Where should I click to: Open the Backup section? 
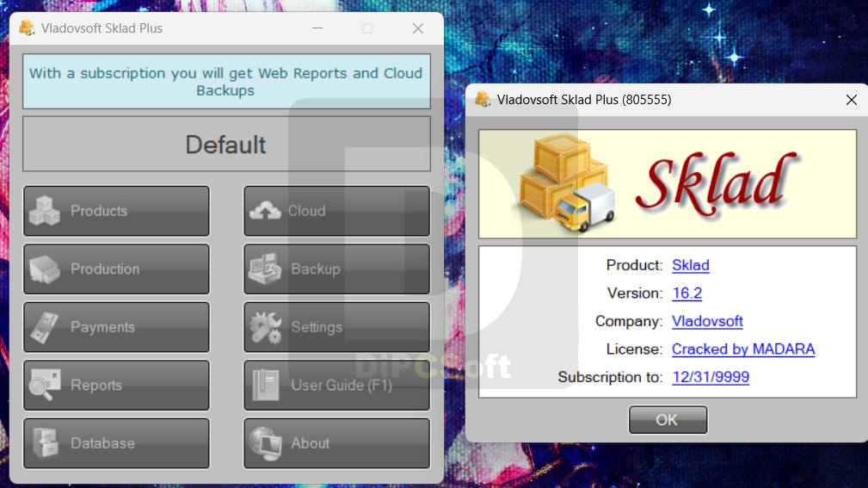[336, 269]
